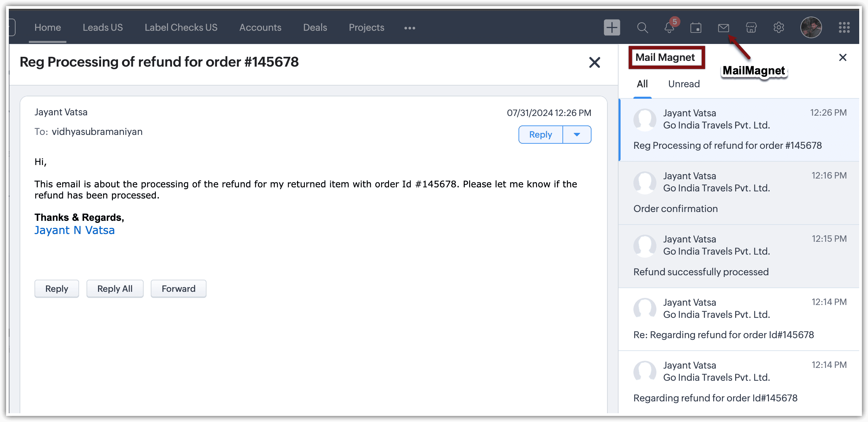This screenshot has height=422, width=868.
Task: Close the Mail Magnet panel
Action: click(842, 57)
